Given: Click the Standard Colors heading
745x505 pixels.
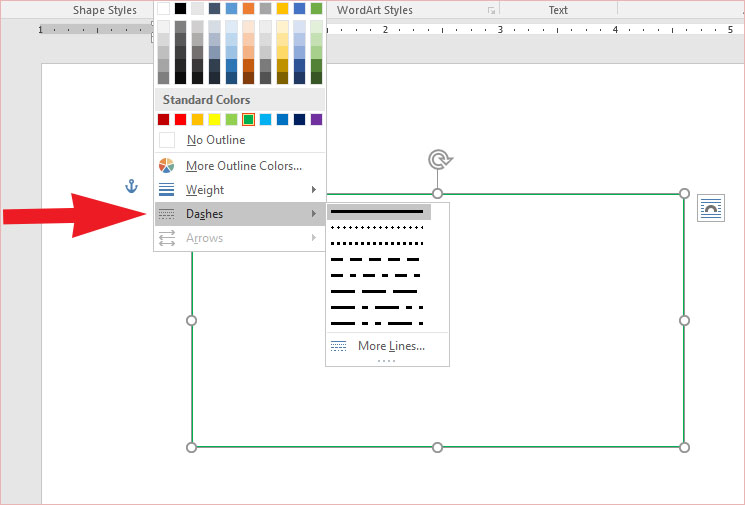Looking at the screenshot, I should point(206,100).
